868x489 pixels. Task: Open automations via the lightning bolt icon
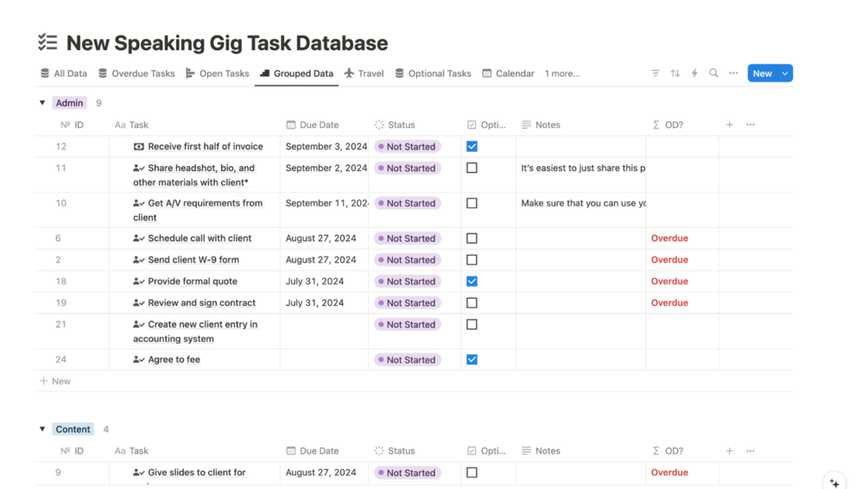694,73
